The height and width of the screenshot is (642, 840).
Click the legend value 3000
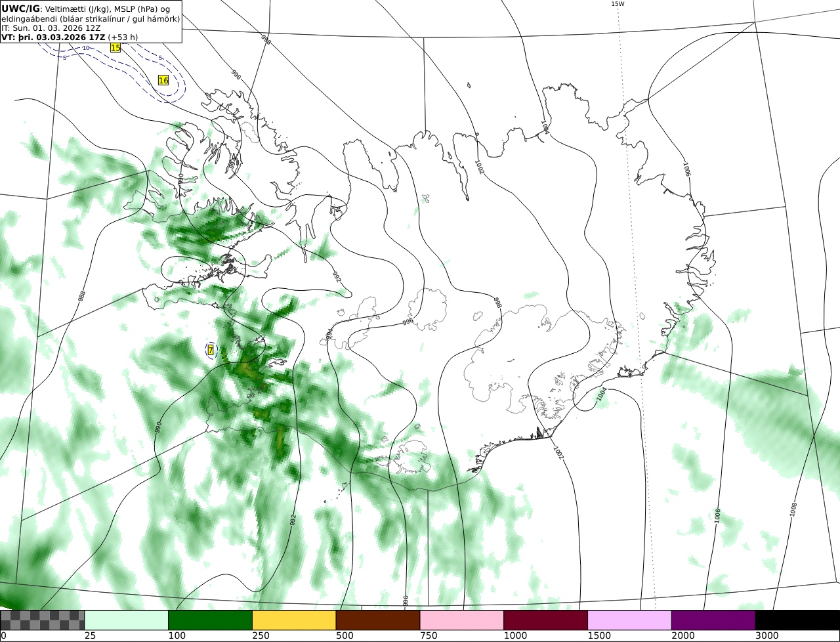click(767, 636)
